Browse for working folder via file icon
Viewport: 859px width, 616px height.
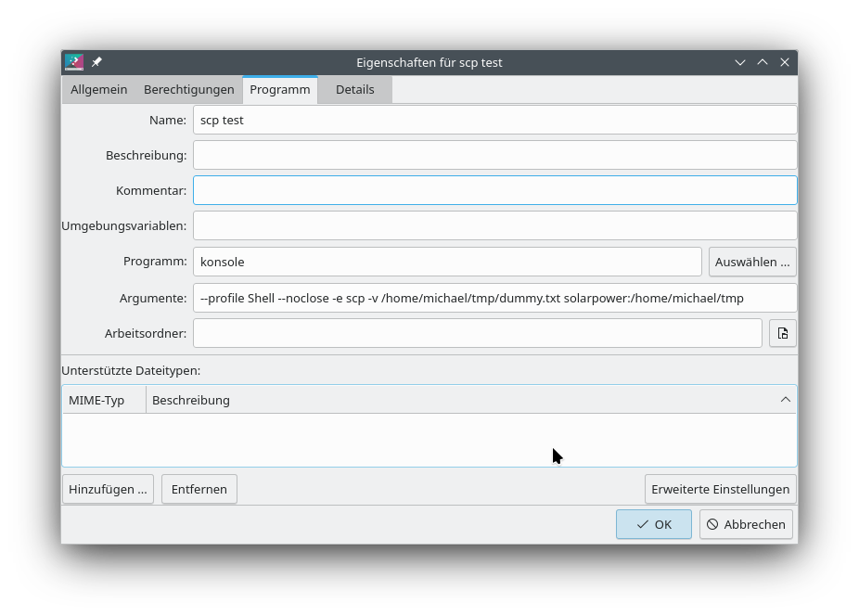(782, 333)
